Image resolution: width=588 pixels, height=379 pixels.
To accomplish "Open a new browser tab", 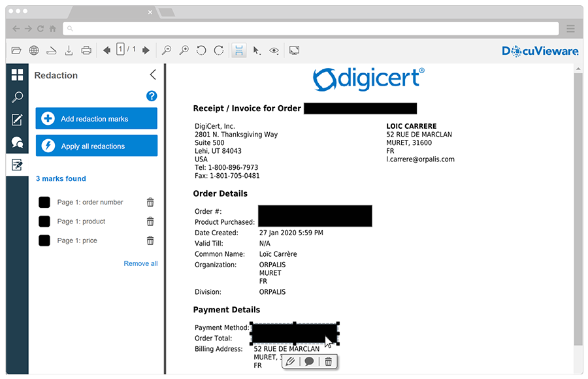I will click(167, 12).
